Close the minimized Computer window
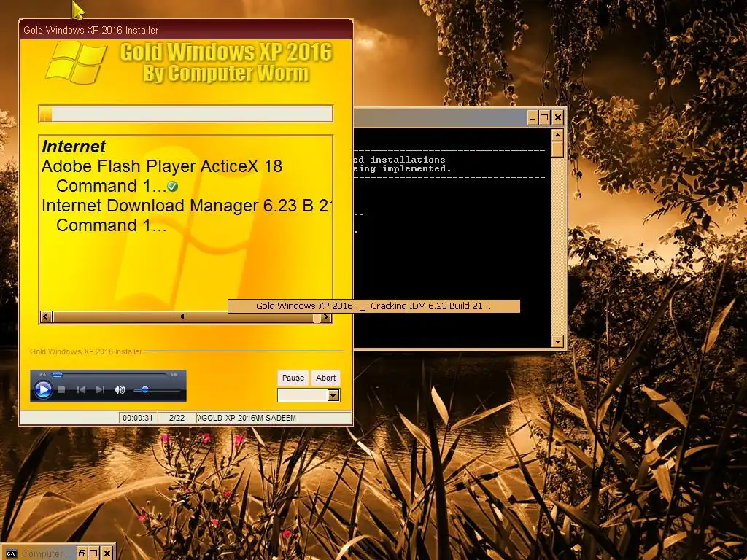The height and width of the screenshot is (560, 747). pyautogui.click(x=108, y=553)
